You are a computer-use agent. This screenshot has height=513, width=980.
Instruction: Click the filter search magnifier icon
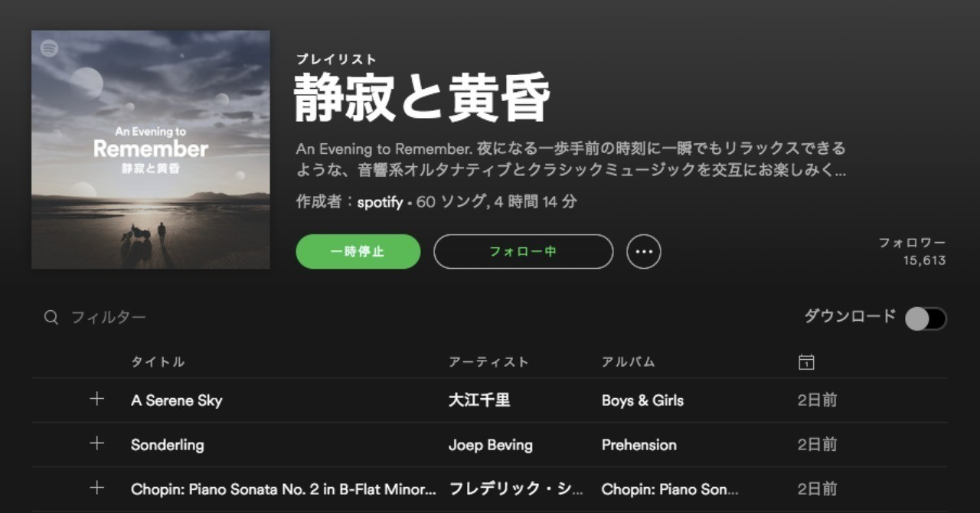[51, 317]
